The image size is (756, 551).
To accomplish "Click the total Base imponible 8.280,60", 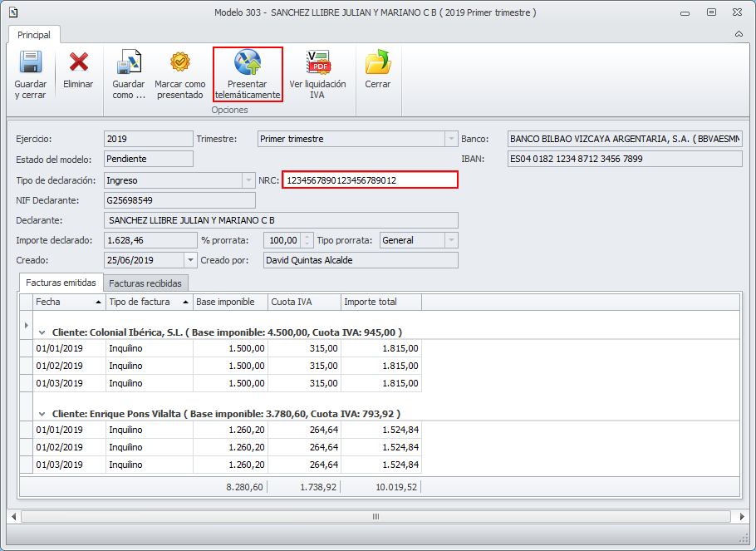I will pos(244,487).
